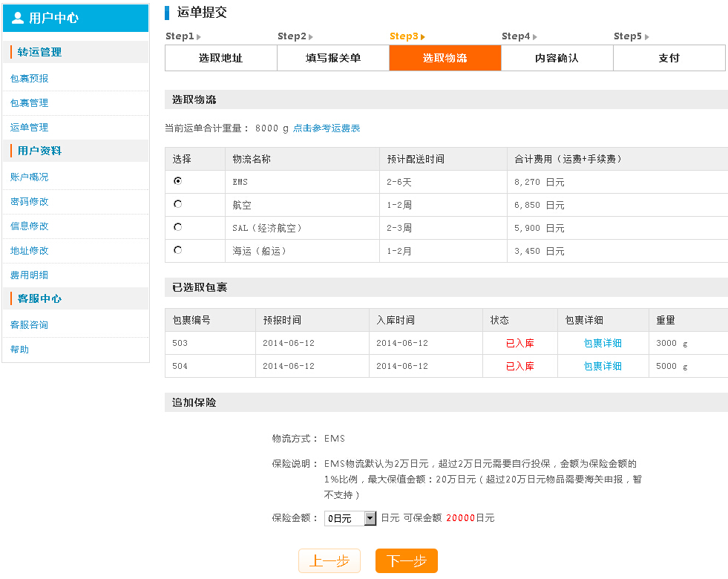Choose the 航空 shipping radio option
This screenshot has width=728, height=579.
(x=177, y=204)
